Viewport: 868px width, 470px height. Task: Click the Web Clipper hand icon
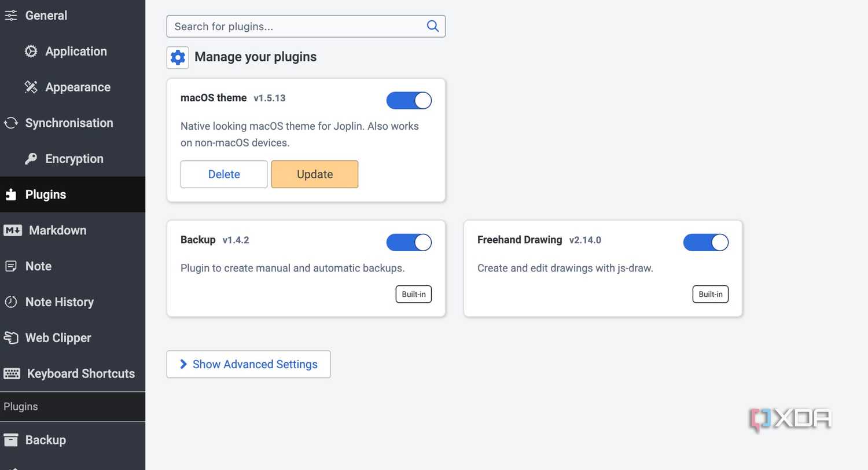click(10, 338)
